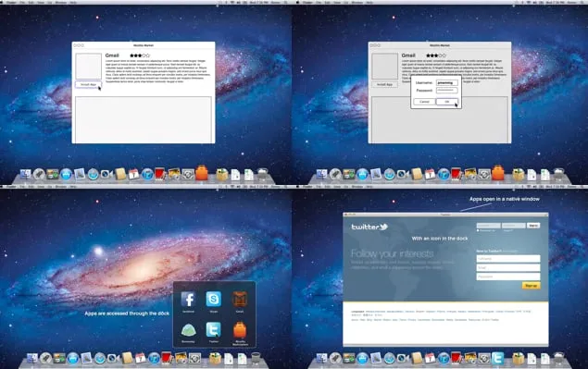Open Mozilla Marketplace in the dock popup grid
The height and width of the screenshot is (369, 588).
(x=239, y=330)
